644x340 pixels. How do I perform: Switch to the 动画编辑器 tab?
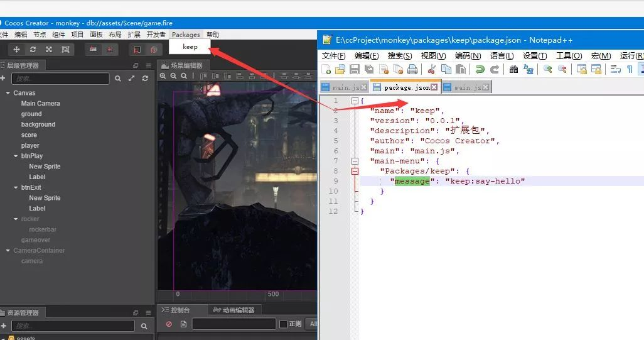(x=233, y=310)
